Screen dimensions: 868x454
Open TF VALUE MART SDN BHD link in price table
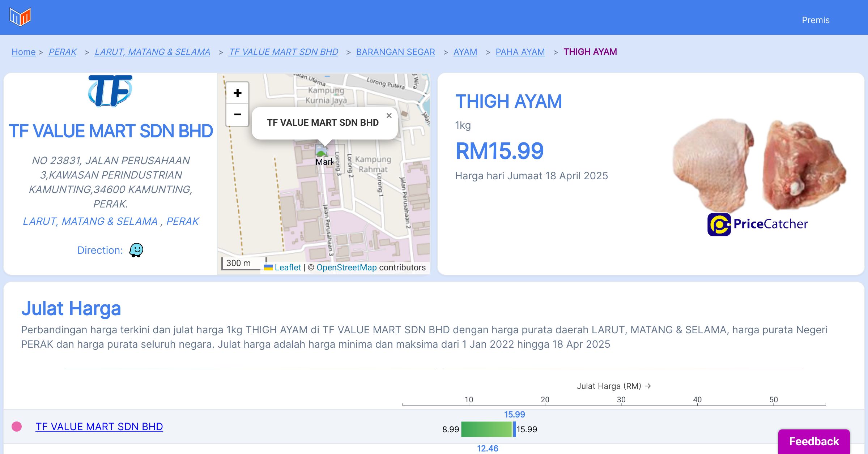pyautogui.click(x=99, y=427)
